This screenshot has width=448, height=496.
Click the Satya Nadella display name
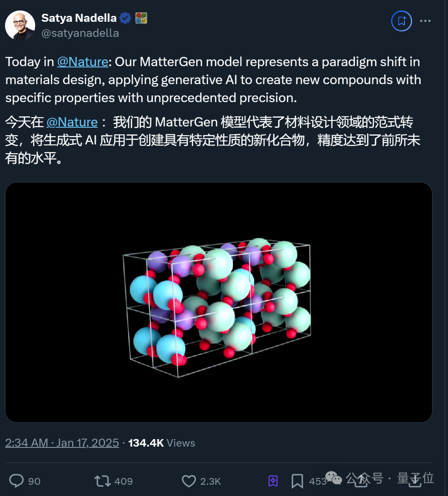point(79,18)
